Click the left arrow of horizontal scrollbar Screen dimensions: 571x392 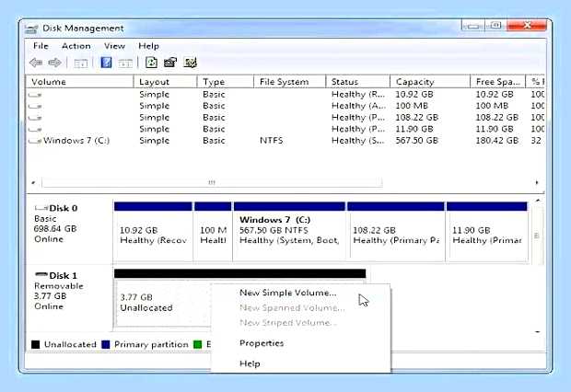coord(33,182)
